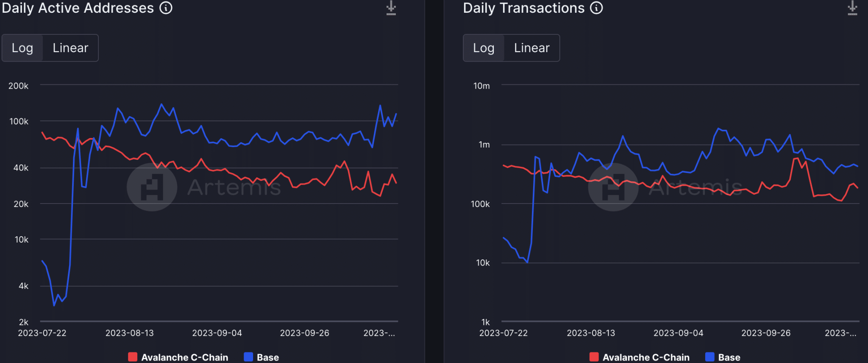
Task: Show info icon next to Daily Transactions
Action: click(x=596, y=8)
